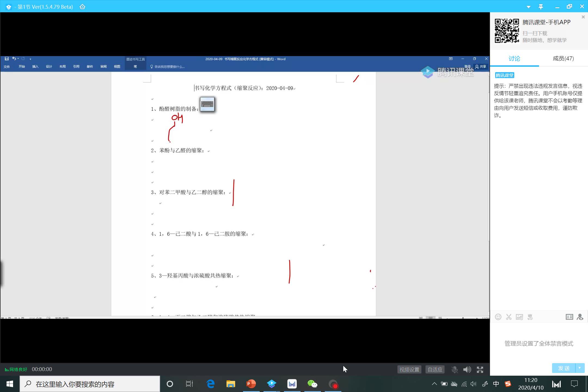Select the 讨论 tab
The height and width of the screenshot is (392, 588).
point(514,59)
